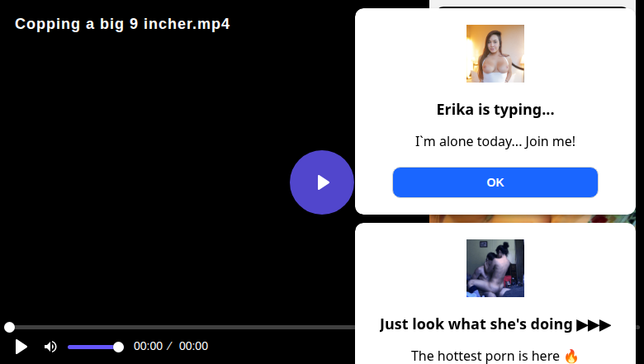Image resolution: width=644 pixels, height=364 pixels.
Task: Click the total duration time display
Action: (x=193, y=347)
